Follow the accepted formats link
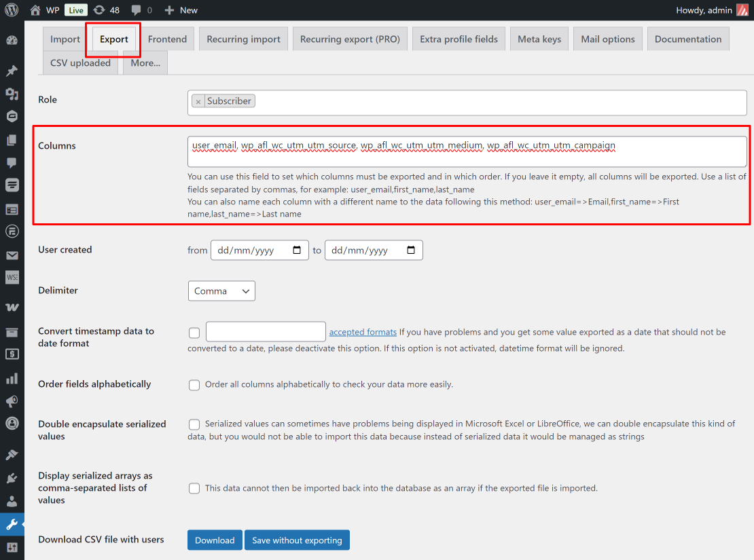This screenshot has width=754, height=560. coord(363,332)
